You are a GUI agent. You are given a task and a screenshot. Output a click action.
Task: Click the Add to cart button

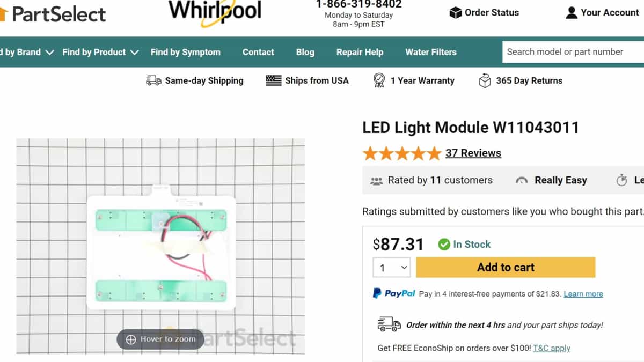(x=505, y=267)
